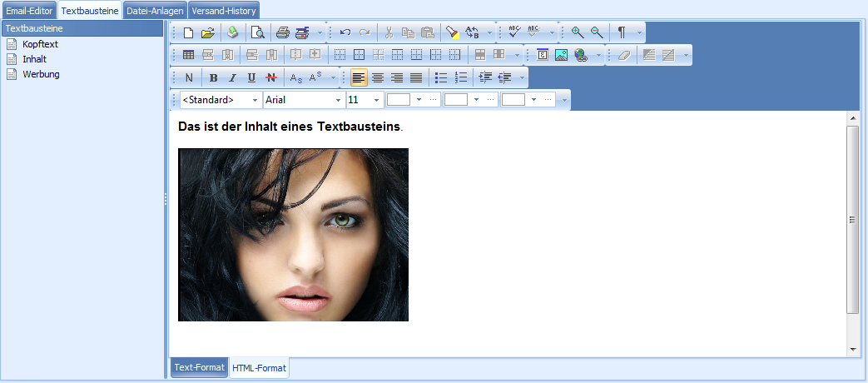The width and height of the screenshot is (868, 383).
Task: Open the <Standard> style dropdown
Action: coord(255,100)
